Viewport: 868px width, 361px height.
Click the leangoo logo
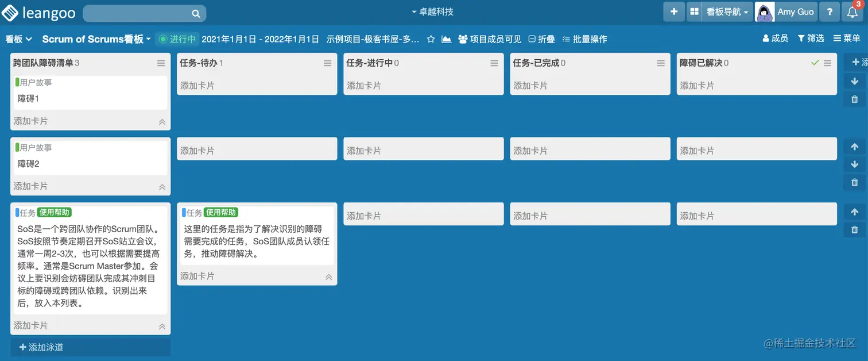tap(39, 12)
